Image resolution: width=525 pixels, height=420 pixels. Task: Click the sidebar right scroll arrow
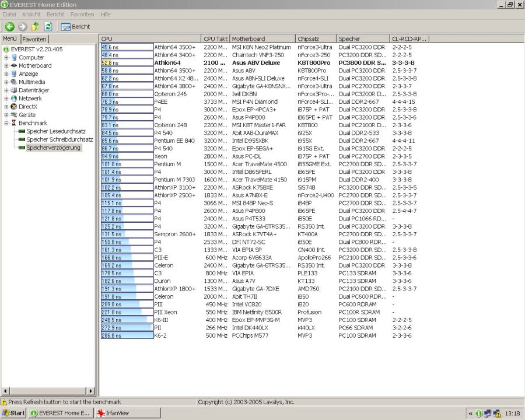tap(90, 391)
